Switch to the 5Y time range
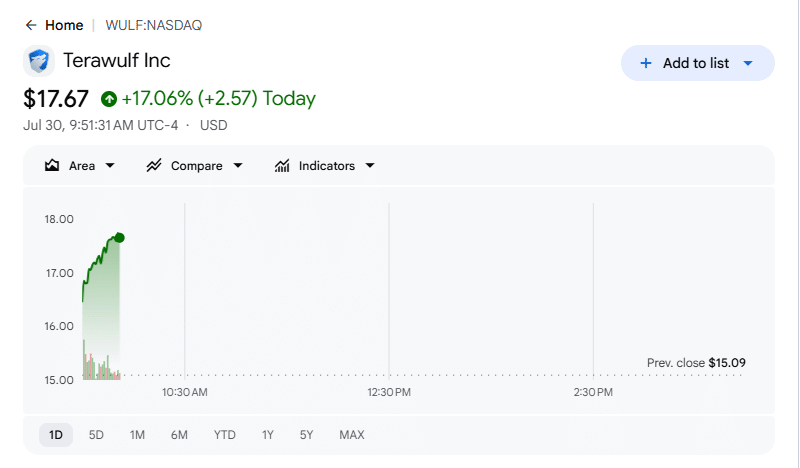The height and width of the screenshot is (468, 800). tap(306, 435)
